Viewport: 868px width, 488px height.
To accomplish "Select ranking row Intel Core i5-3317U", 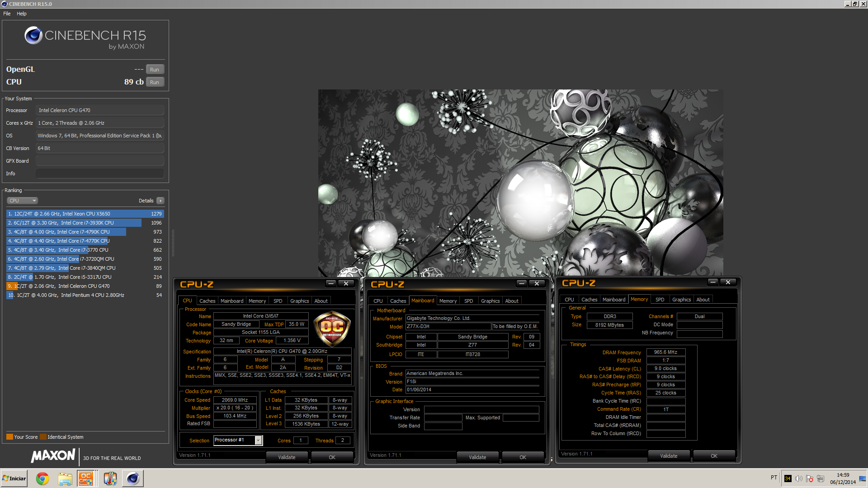I will pos(85,277).
